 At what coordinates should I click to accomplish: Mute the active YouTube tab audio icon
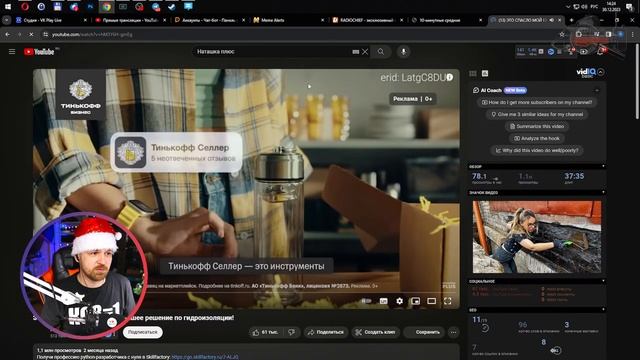[552, 20]
